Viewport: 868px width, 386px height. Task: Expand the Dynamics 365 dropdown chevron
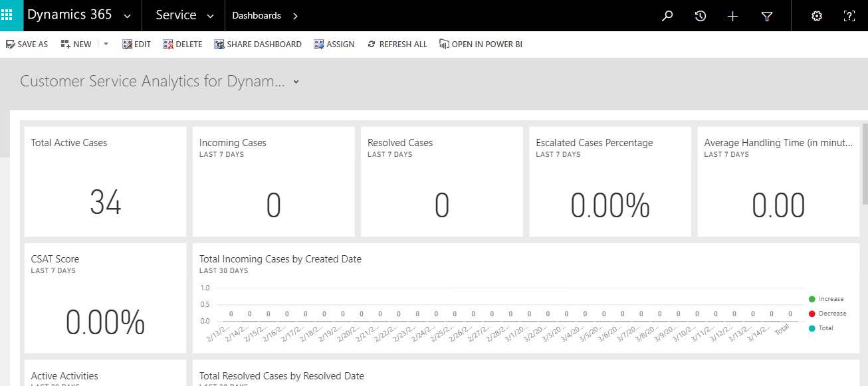(128, 16)
